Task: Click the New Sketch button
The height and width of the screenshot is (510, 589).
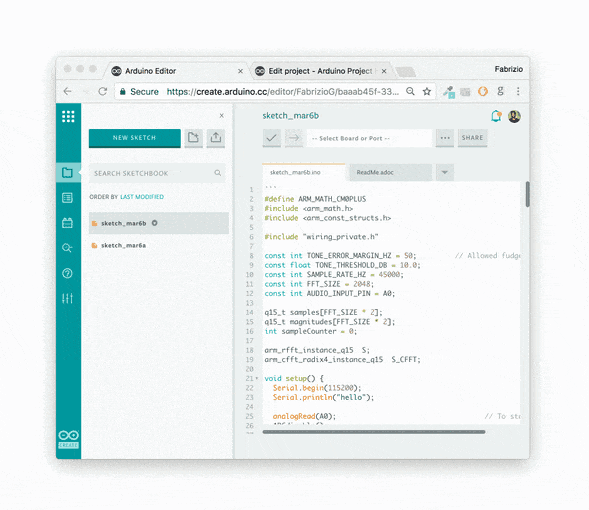Action: coord(134,138)
